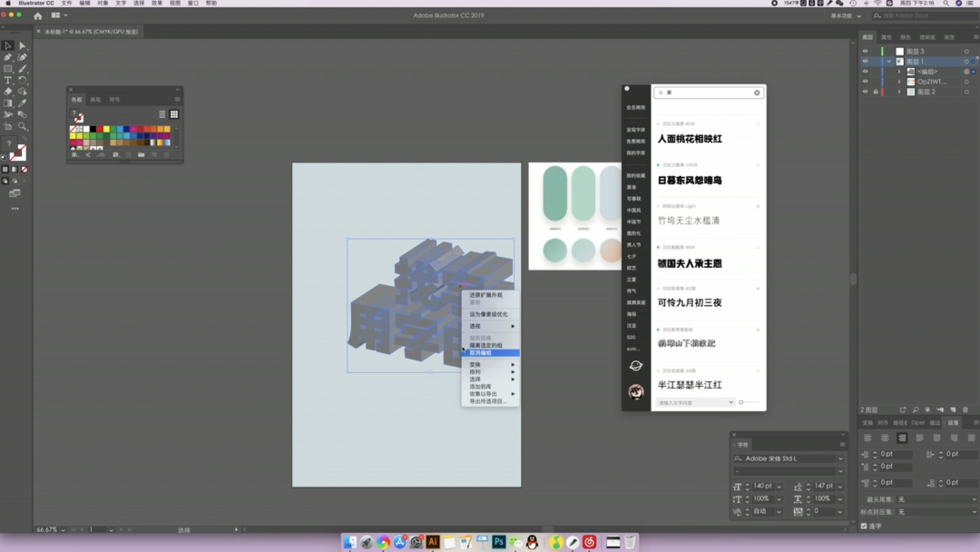Screen dimensions: 980x552
Task: Select the Direct Selection tool
Action: click(x=23, y=45)
